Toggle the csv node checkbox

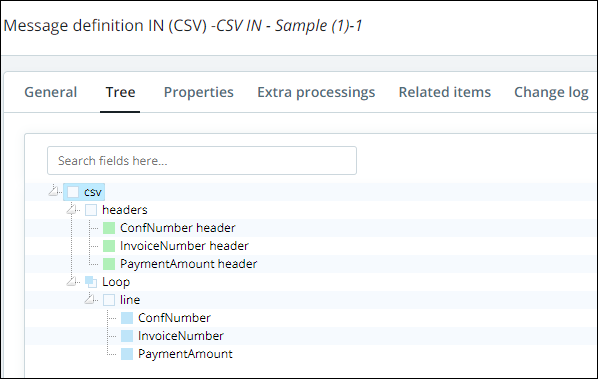(73, 192)
